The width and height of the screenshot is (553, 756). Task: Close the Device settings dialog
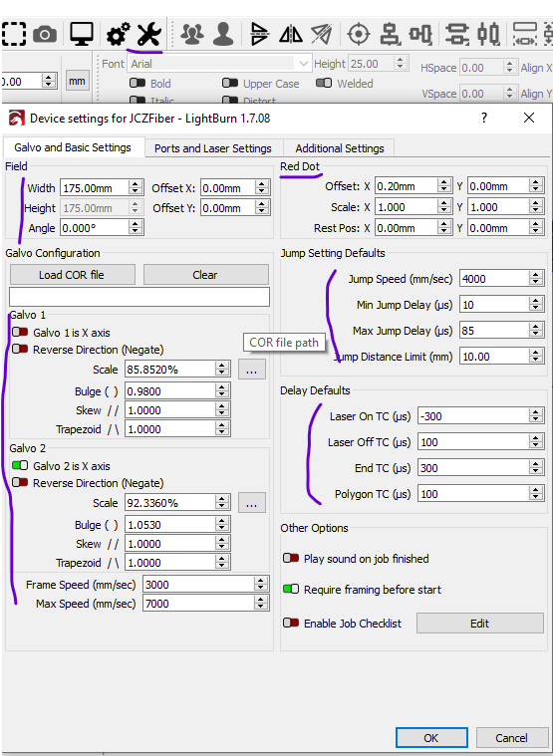pos(529,118)
